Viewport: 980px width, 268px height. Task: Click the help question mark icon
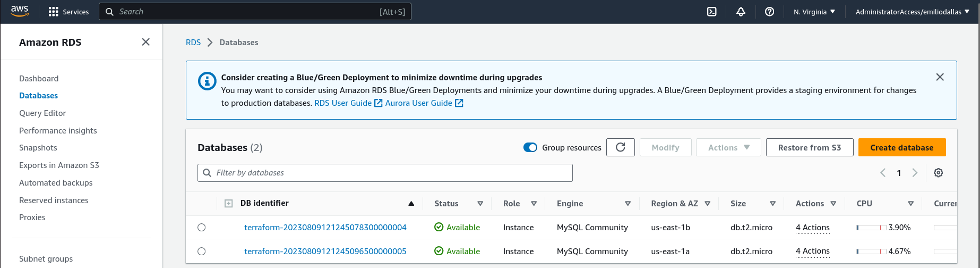click(769, 12)
